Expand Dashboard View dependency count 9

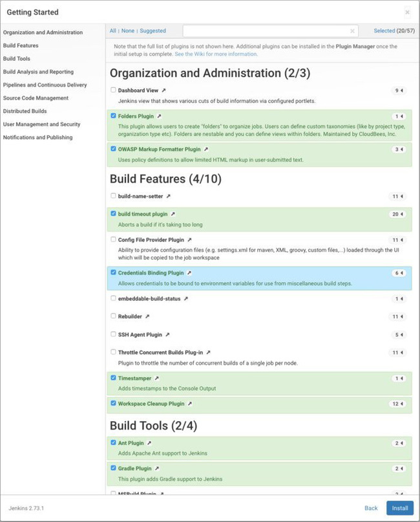point(399,91)
